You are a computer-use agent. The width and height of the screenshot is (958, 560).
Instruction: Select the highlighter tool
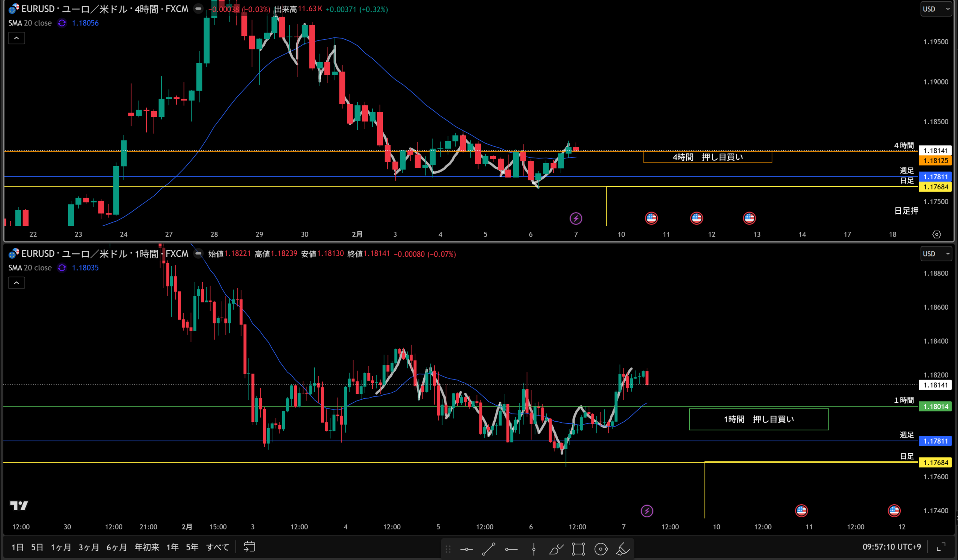pyautogui.click(x=623, y=549)
